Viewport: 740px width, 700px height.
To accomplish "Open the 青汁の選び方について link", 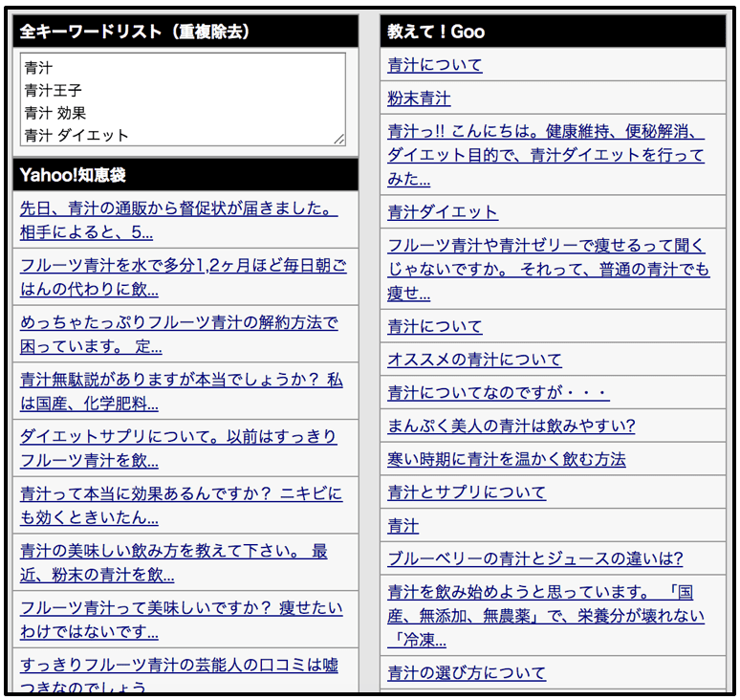I will [467, 672].
